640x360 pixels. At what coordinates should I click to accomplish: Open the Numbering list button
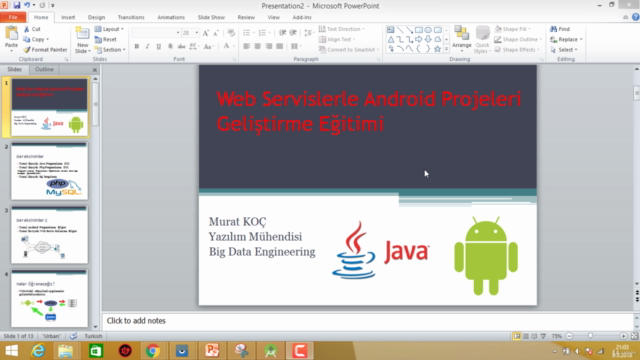262,33
